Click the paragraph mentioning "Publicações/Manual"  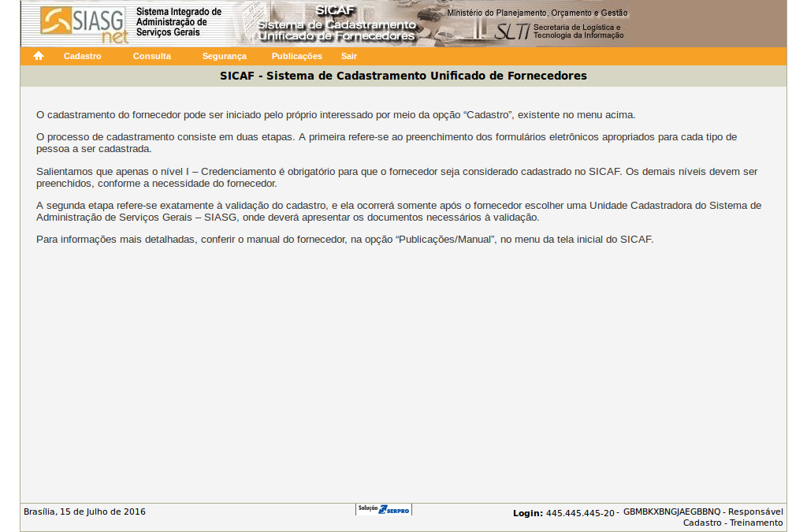pos(345,240)
